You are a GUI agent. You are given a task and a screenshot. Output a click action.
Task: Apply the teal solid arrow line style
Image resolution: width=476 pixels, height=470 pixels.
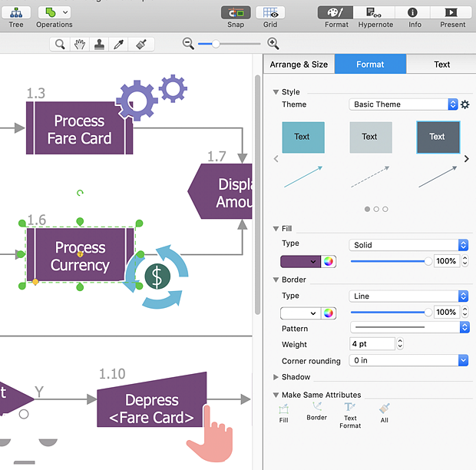tap(303, 177)
